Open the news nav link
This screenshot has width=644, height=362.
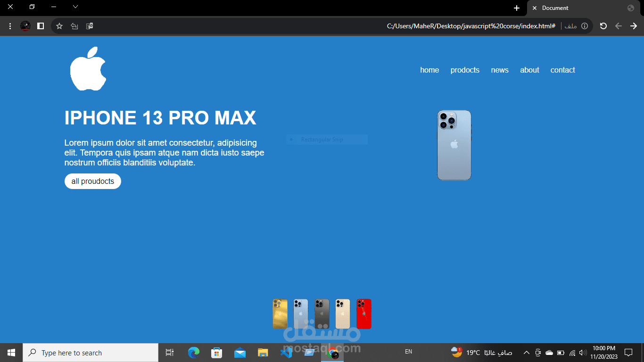click(500, 70)
